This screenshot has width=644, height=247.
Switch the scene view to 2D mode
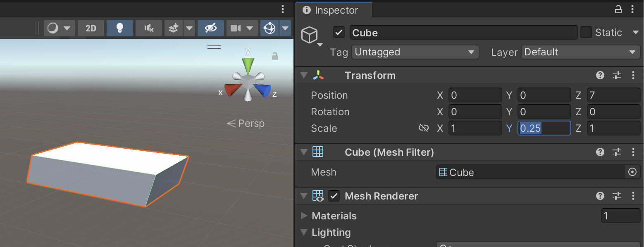[91, 28]
